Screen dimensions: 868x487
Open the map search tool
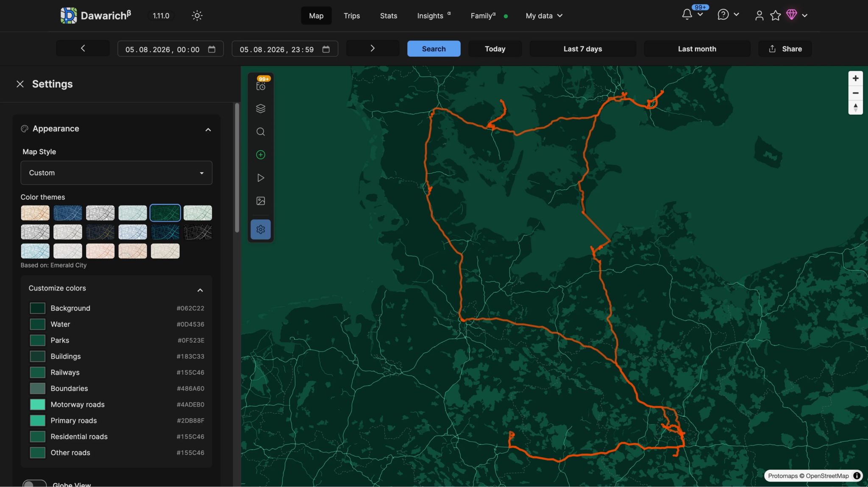[x=261, y=132]
